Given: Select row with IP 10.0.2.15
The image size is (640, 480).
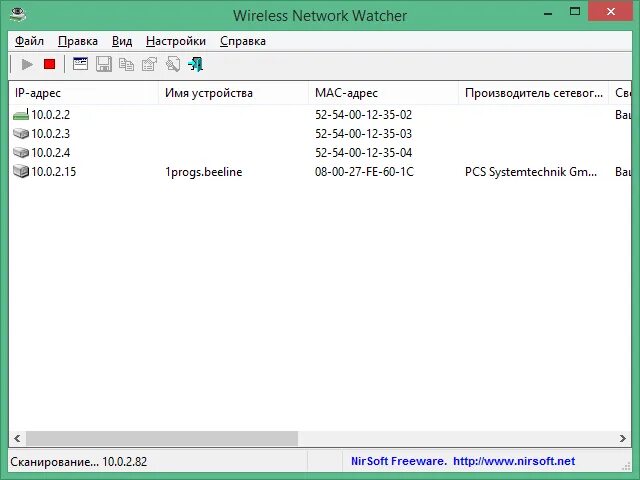Looking at the screenshot, I should 320,171.
